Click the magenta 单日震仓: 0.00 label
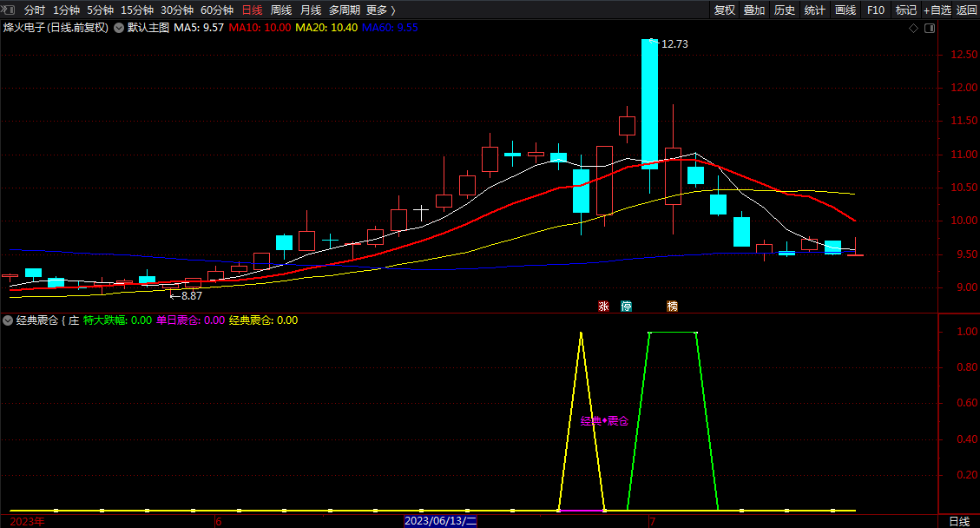The image size is (980, 528). (x=191, y=320)
